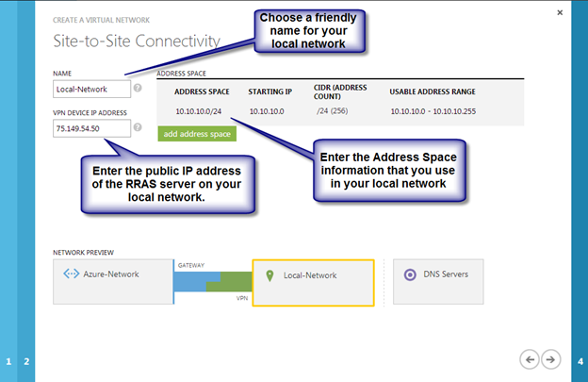Click the usable address range 10.10.10.0 - 10.10.10.255
The image size is (588, 382).
click(434, 112)
